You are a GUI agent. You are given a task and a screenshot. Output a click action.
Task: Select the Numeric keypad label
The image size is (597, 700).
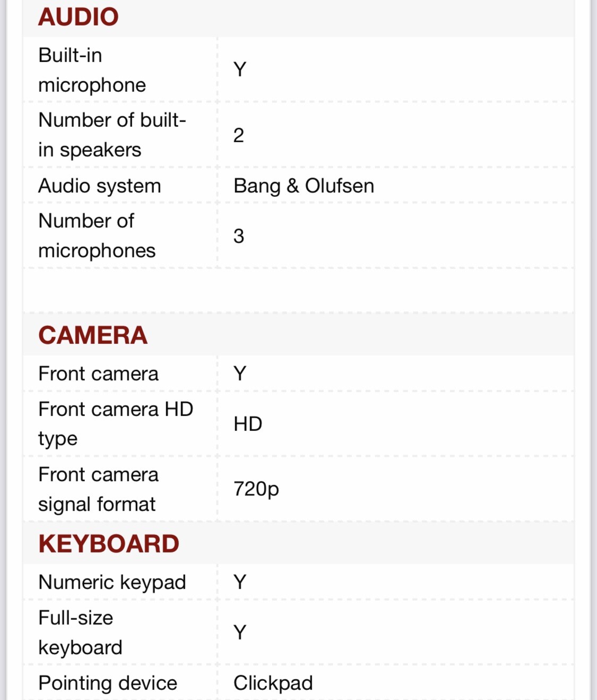point(112,582)
